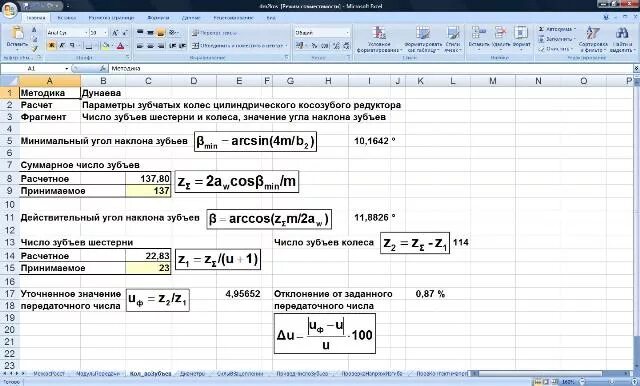Open the Sort and Filter menu
This screenshot has width=640, height=386.
click(593, 39)
